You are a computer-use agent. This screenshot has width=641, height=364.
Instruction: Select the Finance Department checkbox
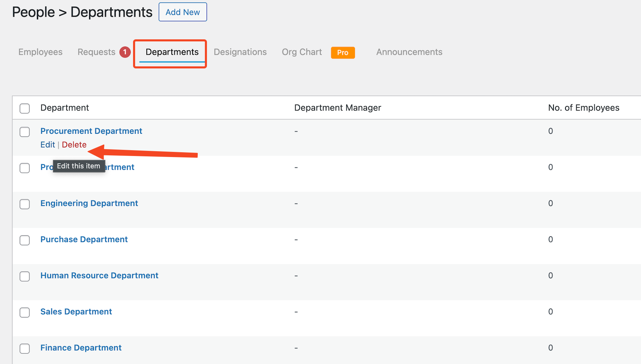coord(25,348)
